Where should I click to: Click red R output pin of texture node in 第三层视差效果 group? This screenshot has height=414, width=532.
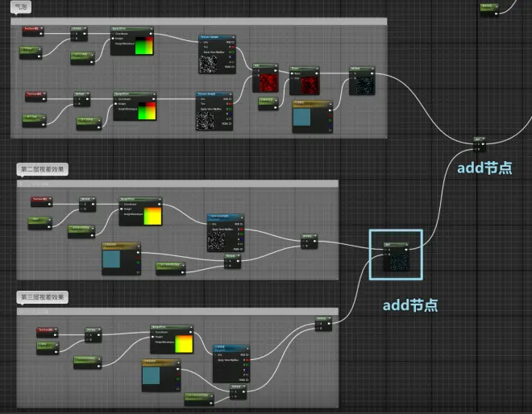pos(247,360)
